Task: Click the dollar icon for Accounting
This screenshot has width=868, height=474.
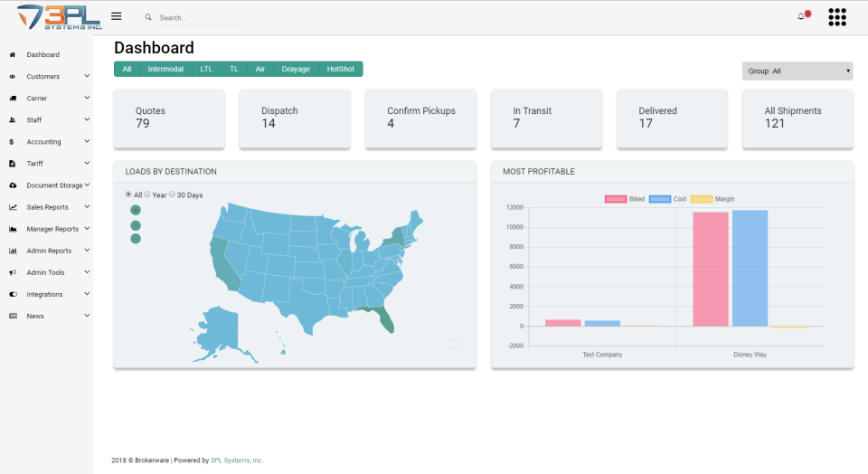Action: (11, 142)
